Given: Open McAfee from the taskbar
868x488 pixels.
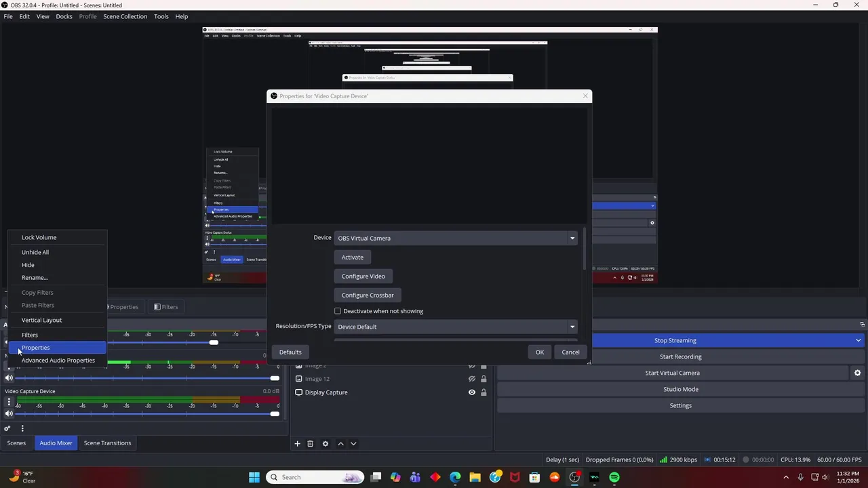Looking at the screenshot, I should point(515,477).
